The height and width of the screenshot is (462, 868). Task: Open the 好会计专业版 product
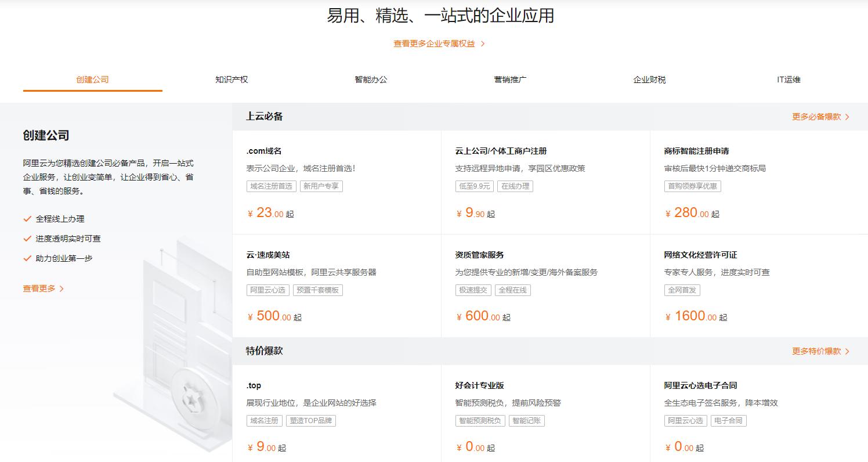point(545,413)
